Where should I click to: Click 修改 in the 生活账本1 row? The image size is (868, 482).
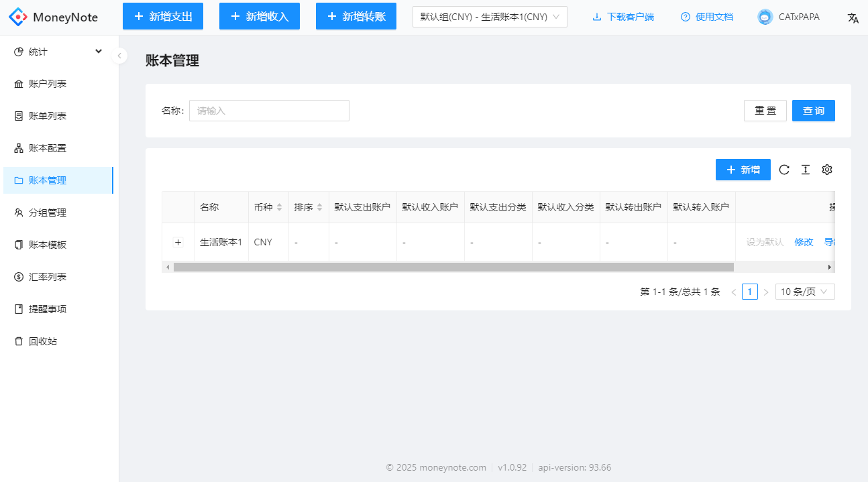point(804,242)
